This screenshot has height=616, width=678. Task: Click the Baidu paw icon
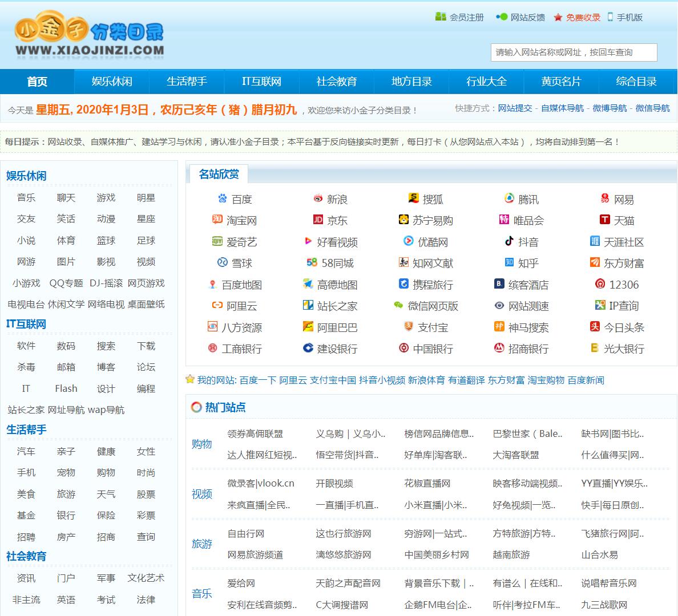(222, 198)
